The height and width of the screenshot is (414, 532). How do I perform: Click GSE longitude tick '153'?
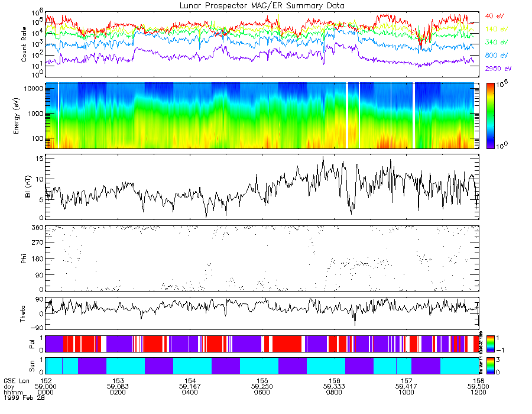click(118, 381)
